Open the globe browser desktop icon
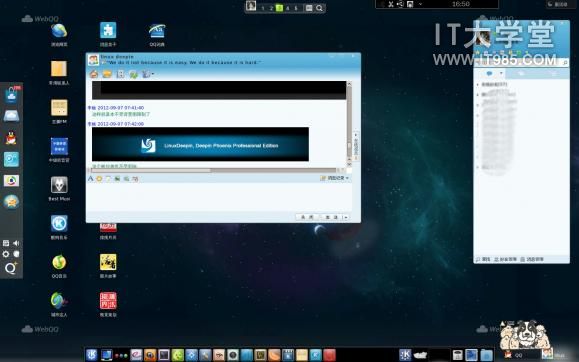 point(59,31)
